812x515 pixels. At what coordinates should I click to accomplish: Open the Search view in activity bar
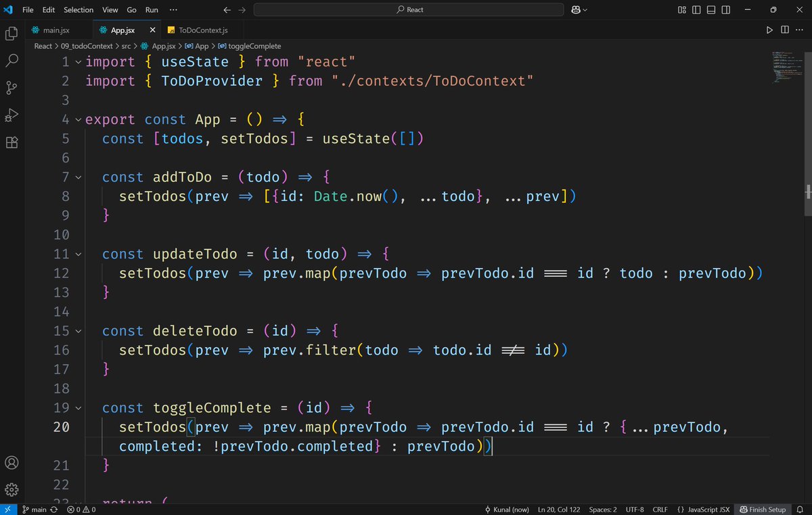click(12, 60)
